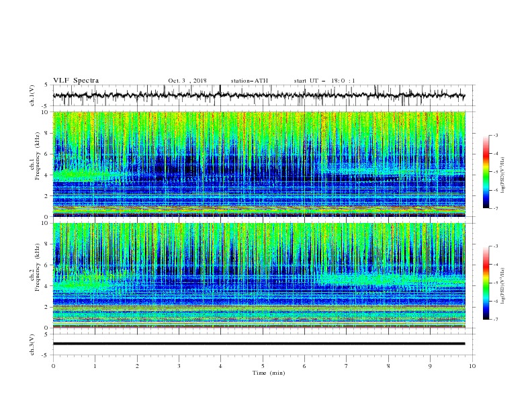This screenshot has height=411, width=532.
Task: Click the "ch.1(V)" waveform axis label
Action: 32,95
